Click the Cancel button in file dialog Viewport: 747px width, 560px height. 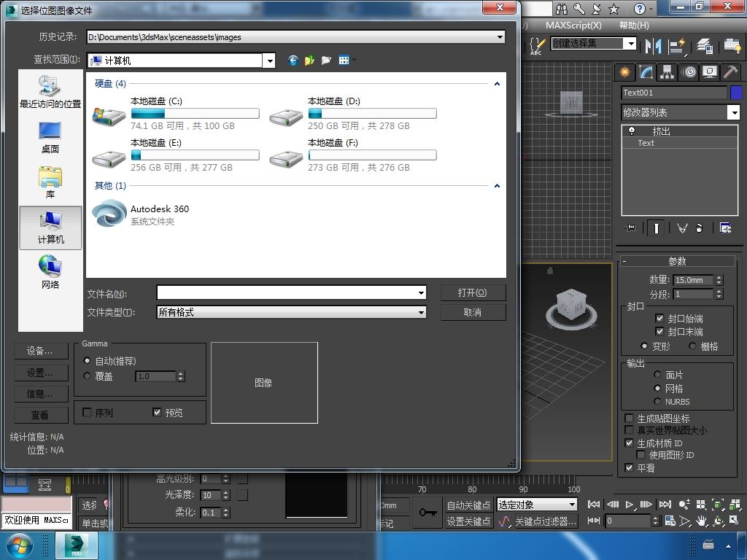[x=473, y=312]
